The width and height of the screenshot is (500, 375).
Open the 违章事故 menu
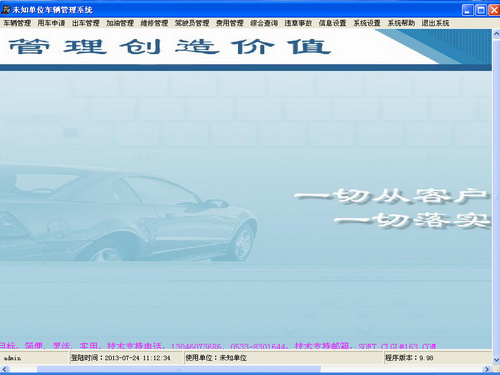coord(298,23)
